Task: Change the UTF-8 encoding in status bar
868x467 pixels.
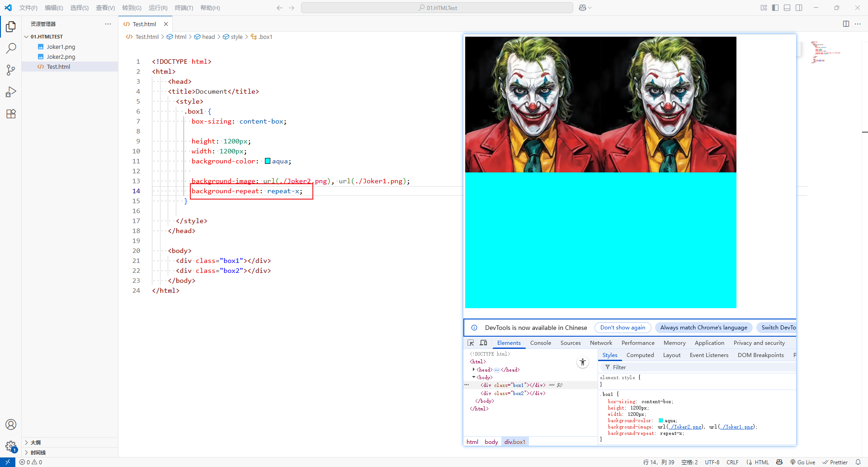Action: [x=712, y=462]
